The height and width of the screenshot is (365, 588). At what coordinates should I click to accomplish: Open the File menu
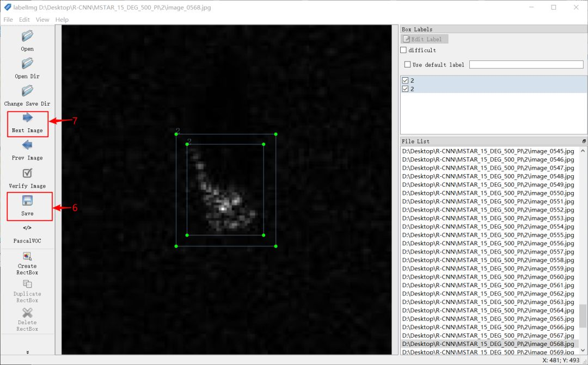coord(8,20)
